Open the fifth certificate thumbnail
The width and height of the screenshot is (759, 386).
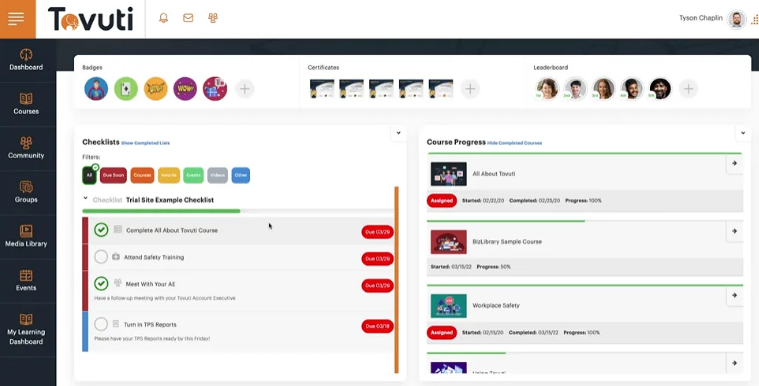click(x=441, y=89)
